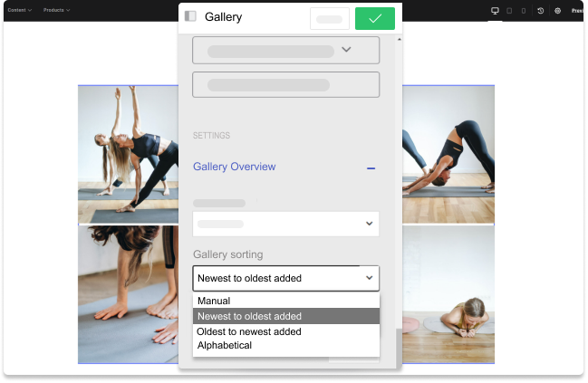Select Alphabetical sorting option
This screenshot has width=588, height=383.
225,345
